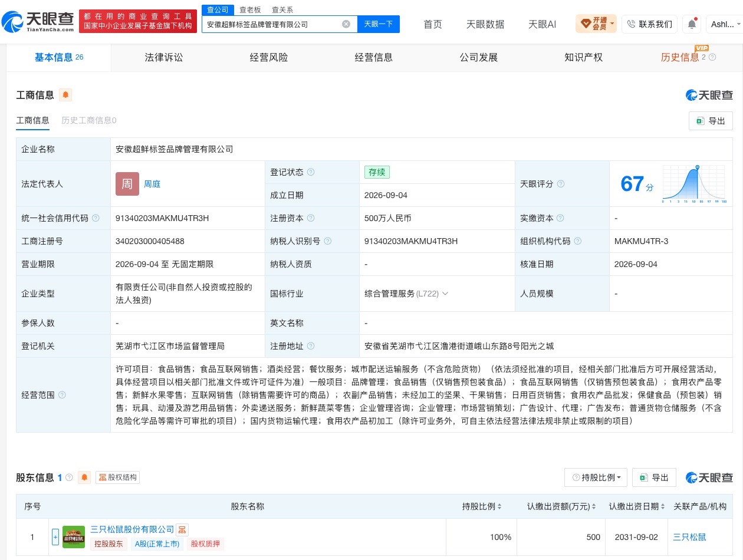Click the 天眼一下 search button

click(379, 24)
